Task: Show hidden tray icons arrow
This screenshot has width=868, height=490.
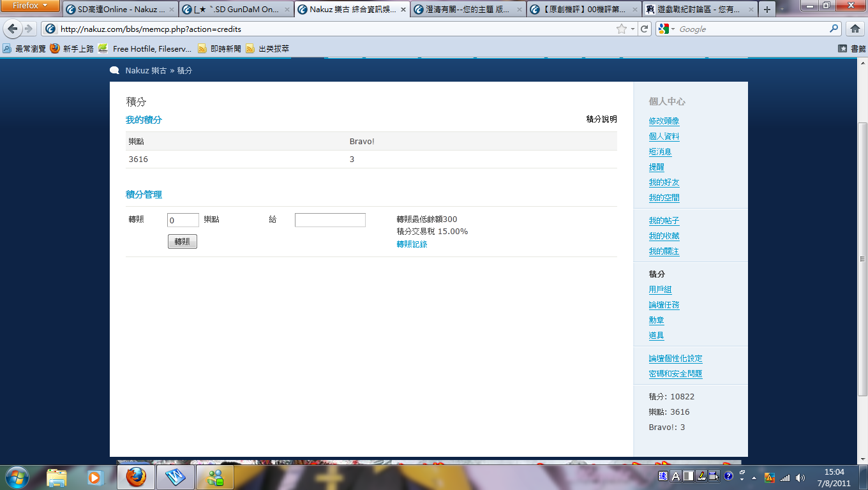Action: tap(754, 477)
